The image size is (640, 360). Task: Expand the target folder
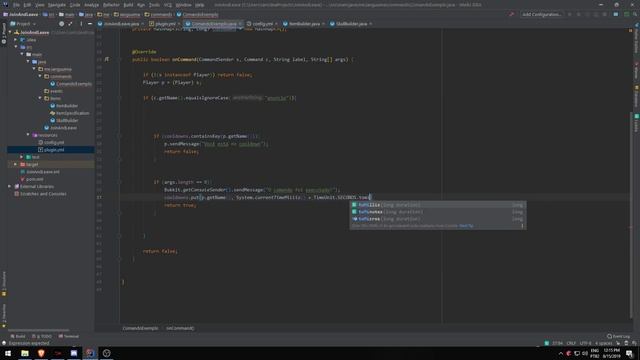click(x=16, y=164)
